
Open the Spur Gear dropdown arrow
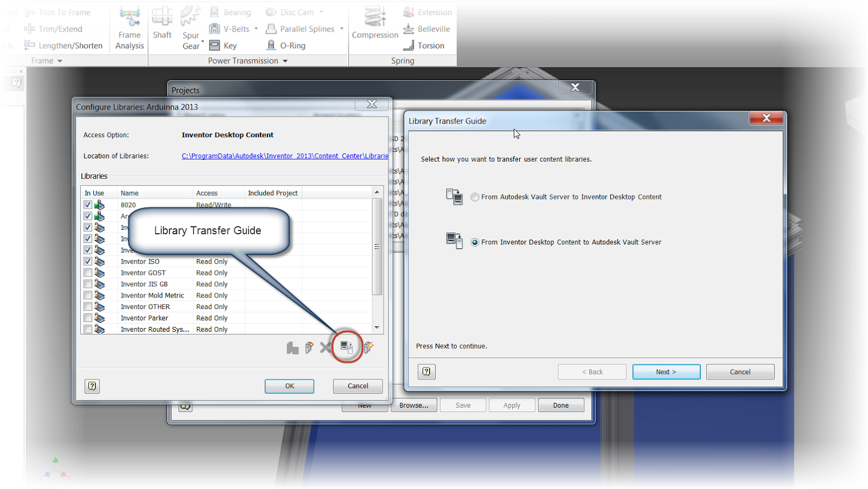point(202,41)
